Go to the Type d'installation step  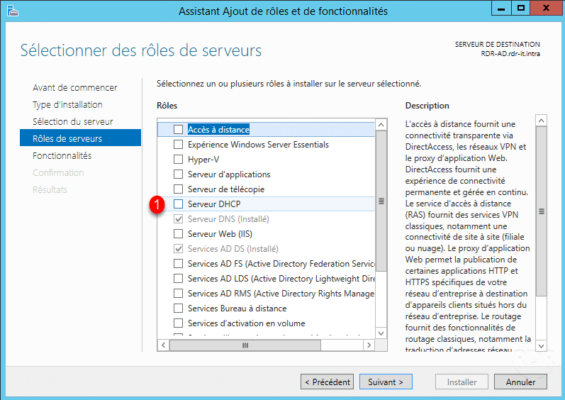tap(67, 105)
